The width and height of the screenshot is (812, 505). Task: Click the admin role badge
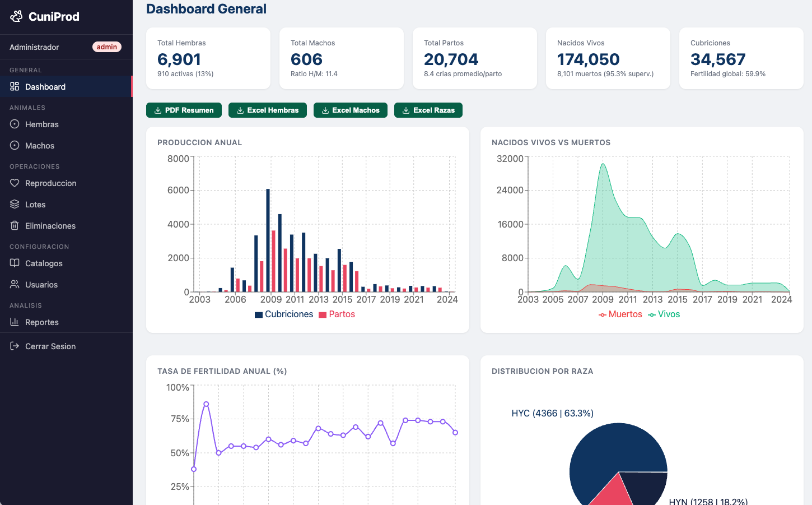pyautogui.click(x=107, y=47)
